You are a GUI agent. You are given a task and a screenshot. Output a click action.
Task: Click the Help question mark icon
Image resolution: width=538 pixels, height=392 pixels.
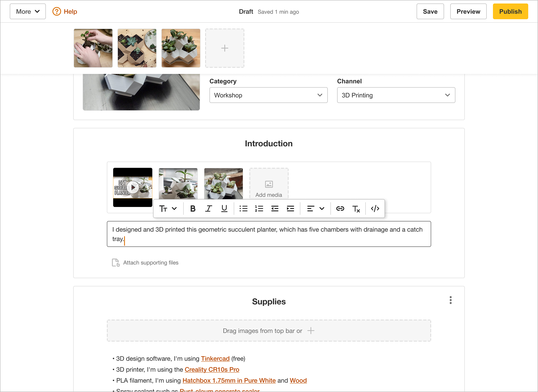pos(57,11)
